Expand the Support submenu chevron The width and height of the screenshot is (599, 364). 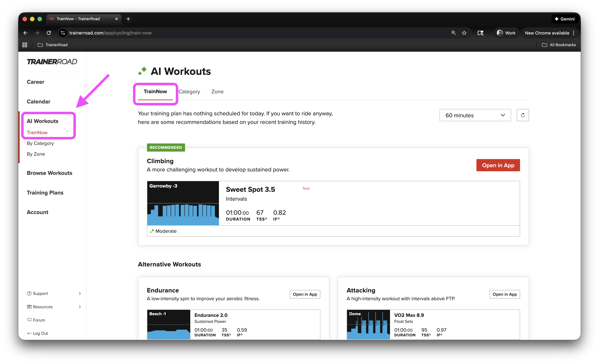point(80,293)
